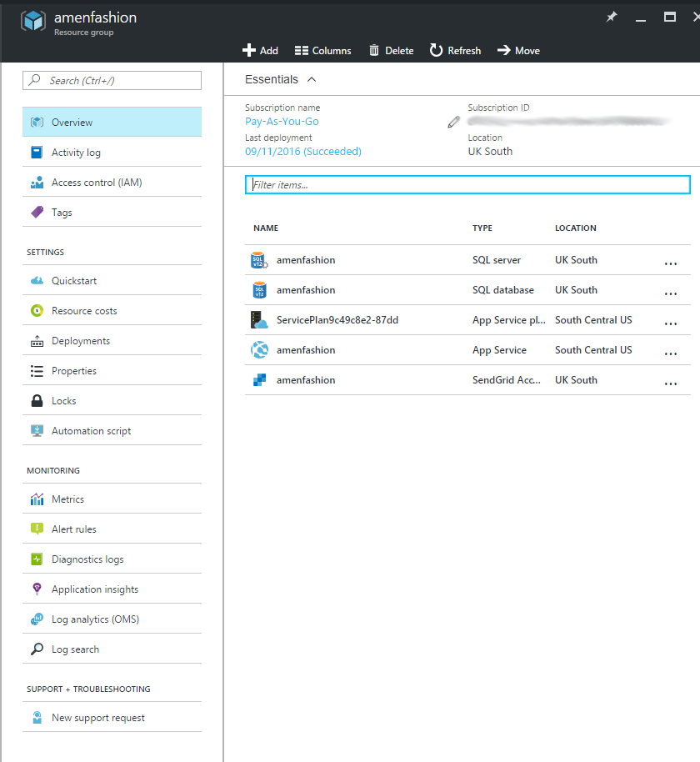Click the purple Tags icon
The height and width of the screenshot is (762, 700).
pos(37,213)
